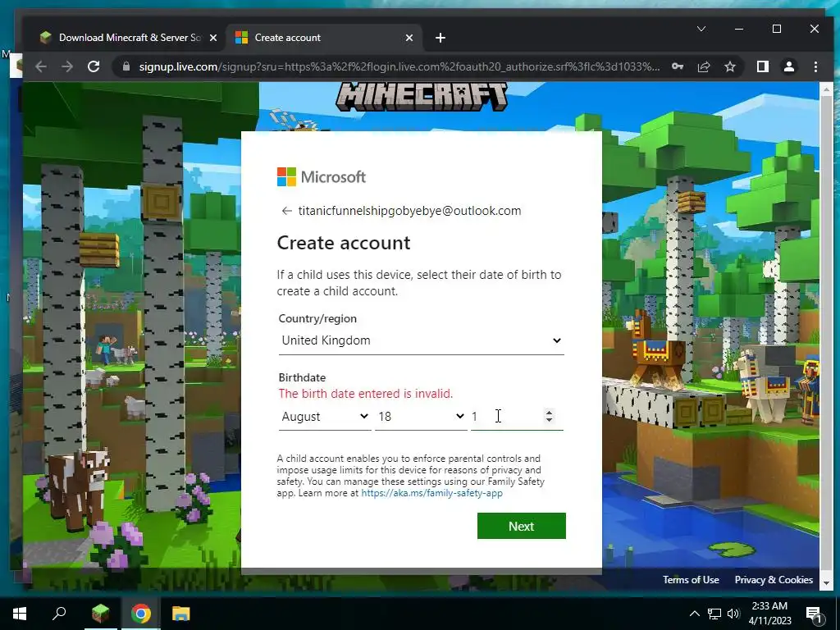Switch to Download Minecraft & Server tab
The image size is (840, 630).
[129, 38]
